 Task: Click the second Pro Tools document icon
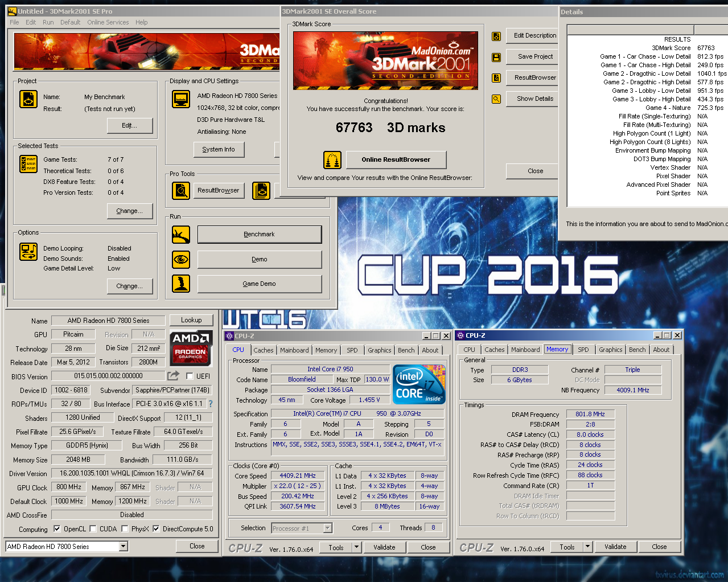pos(261,190)
